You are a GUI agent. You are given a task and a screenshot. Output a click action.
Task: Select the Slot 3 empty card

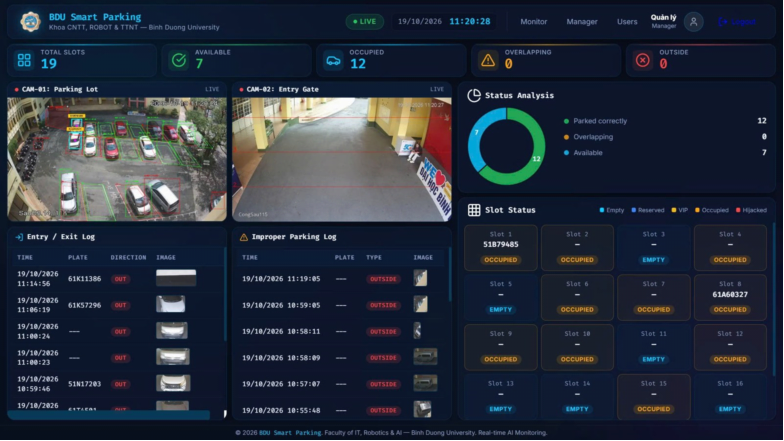pos(654,248)
